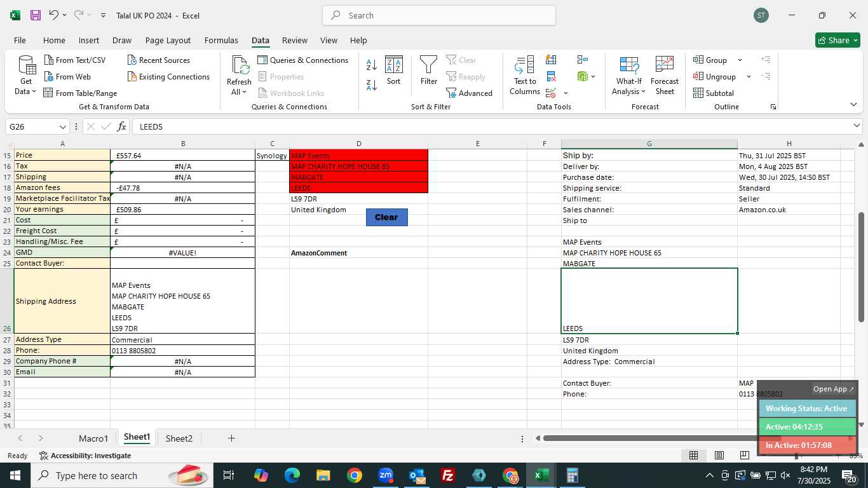Image resolution: width=868 pixels, height=488 pixels.
Task: Choose From Text/CSV import
Action: tap(75, 60)
